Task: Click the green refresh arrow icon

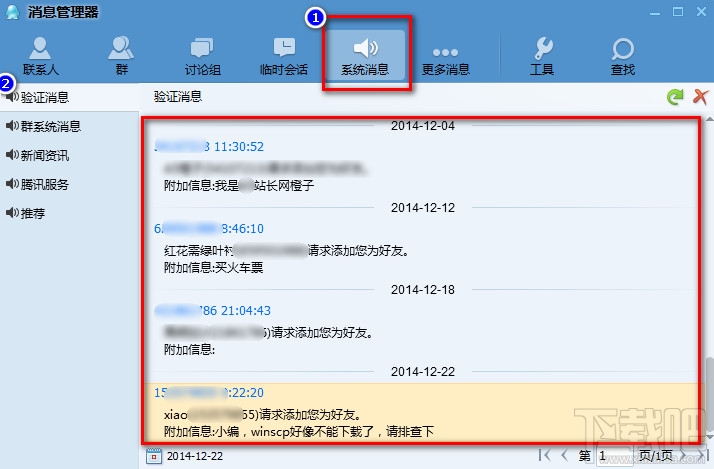Action: 674,97
